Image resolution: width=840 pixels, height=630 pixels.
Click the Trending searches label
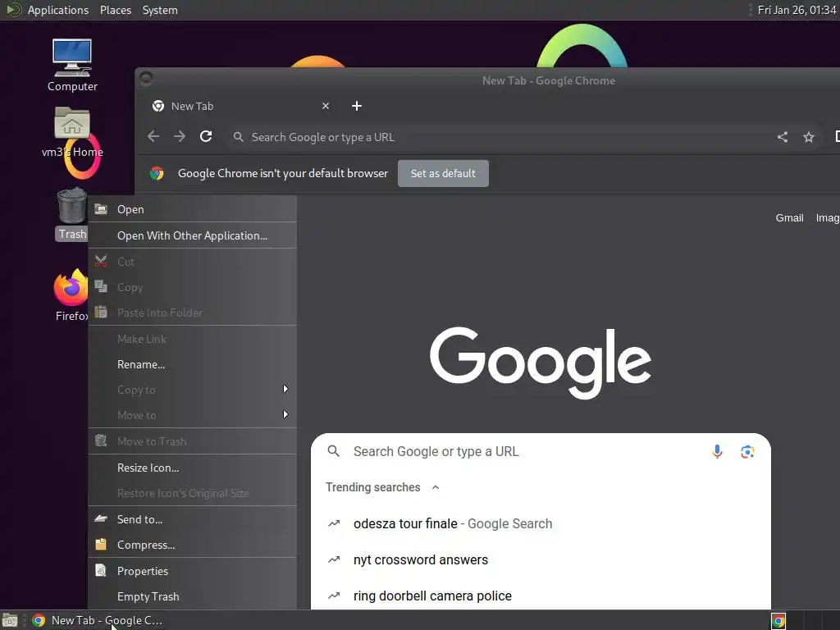373,487
